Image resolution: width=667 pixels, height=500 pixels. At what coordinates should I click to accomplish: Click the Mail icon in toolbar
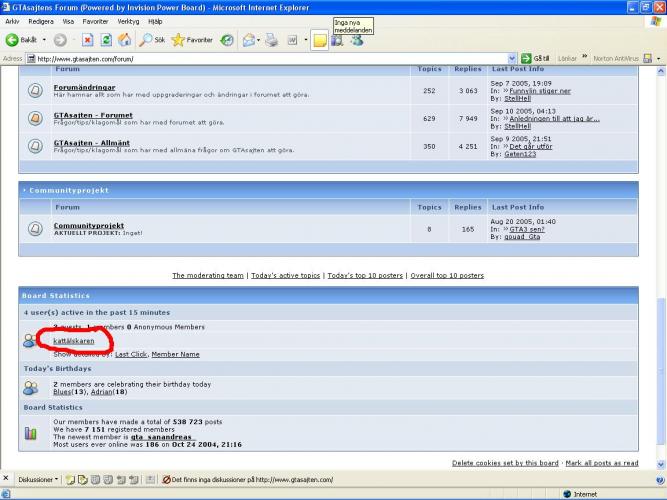tap(248, 40)
